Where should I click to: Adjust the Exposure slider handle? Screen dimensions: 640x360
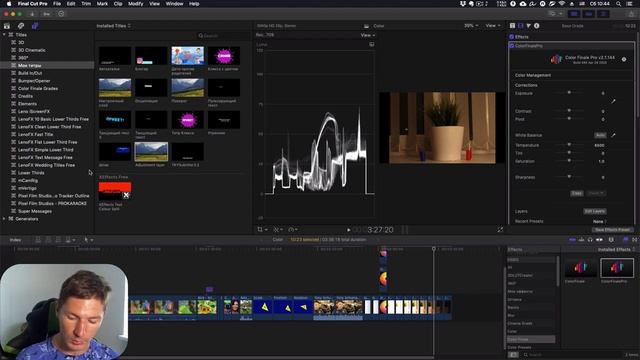569,93
